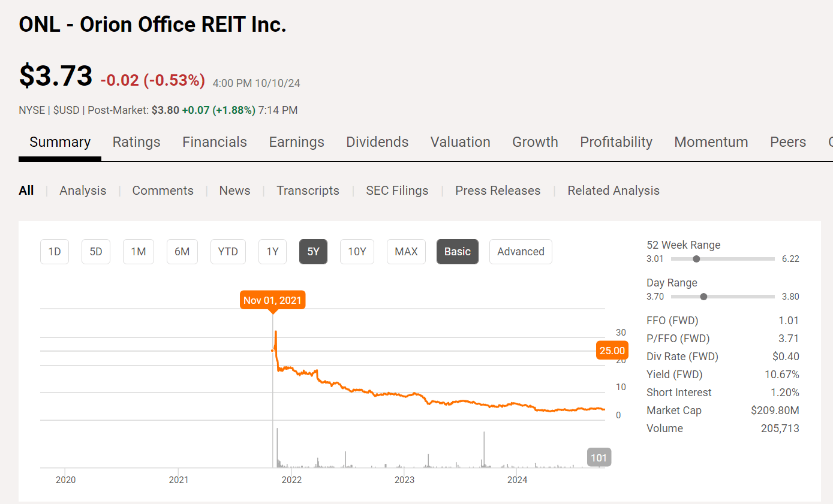833x504 pixels.
Task: Set chart range to 1M
Action: pyautogui.click(x=138, y=252)
